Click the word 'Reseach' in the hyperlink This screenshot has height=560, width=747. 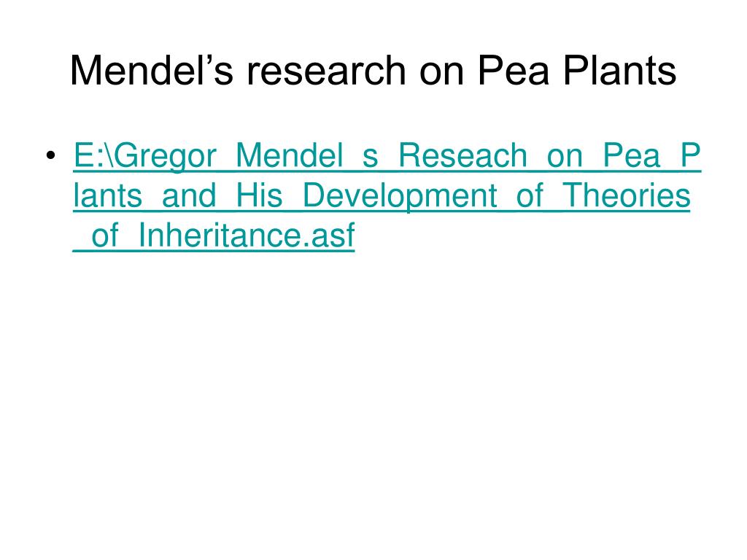pos(462,156)
